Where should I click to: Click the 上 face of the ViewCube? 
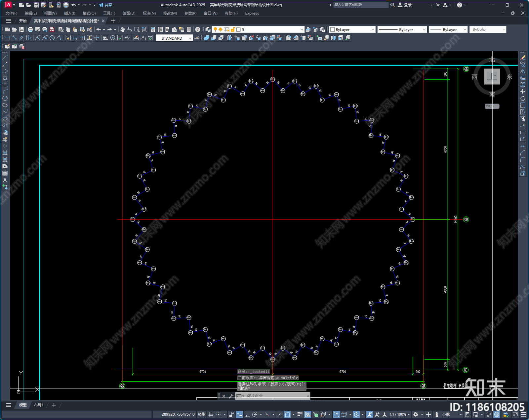coord(492,77)
